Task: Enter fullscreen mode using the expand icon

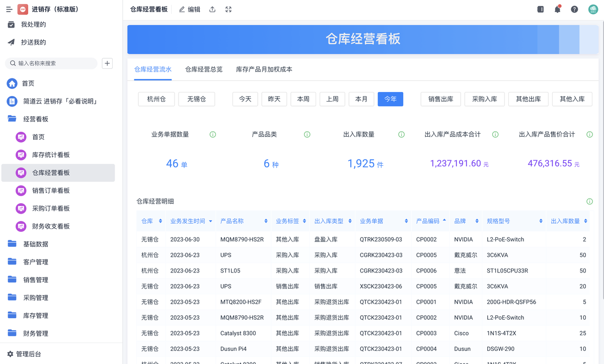Action: click(229, 10)
